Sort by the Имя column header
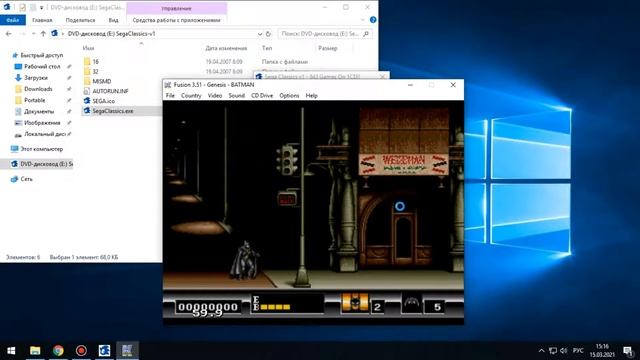Image resolution: width=640 pixels, height=360 pixels. 88,48
